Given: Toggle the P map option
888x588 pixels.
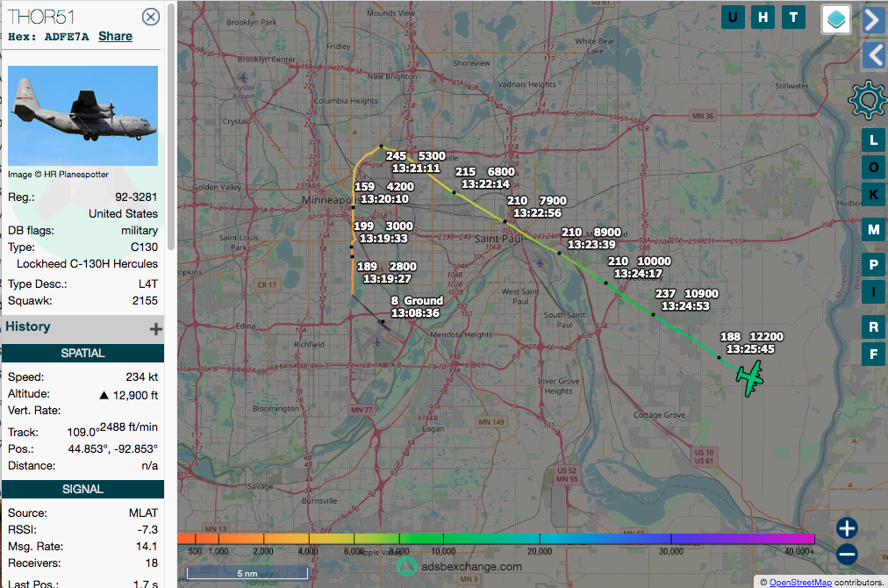Looking at the screenshot, I should (874, 264).
